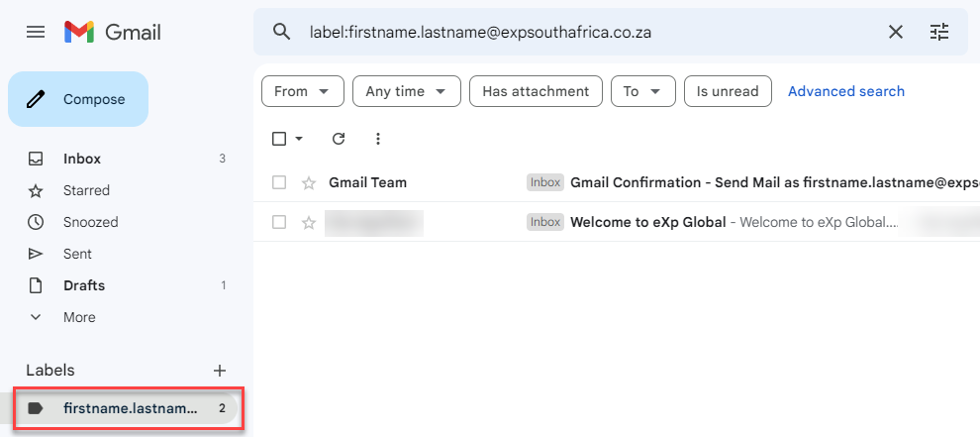Open the Any time filter dropdown

point(406,91)
